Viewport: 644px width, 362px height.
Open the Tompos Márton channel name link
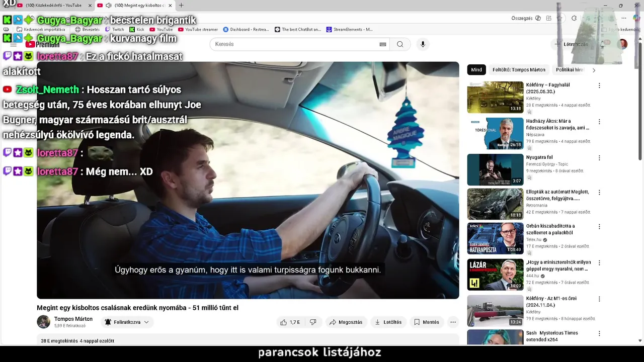[73, 319]
